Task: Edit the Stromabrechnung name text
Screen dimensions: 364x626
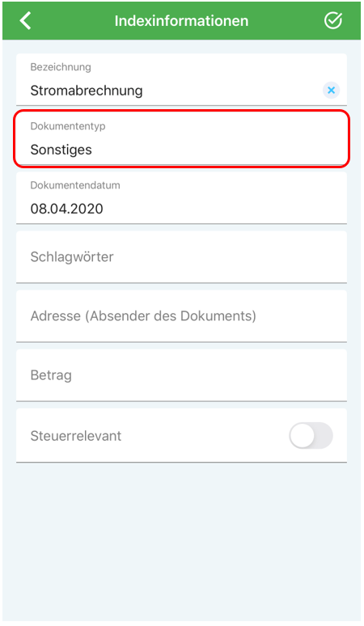Action: [87, 91]
